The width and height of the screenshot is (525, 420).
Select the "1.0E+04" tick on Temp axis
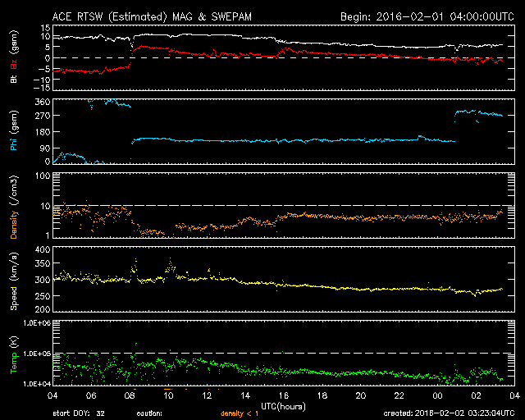point(37,384)
